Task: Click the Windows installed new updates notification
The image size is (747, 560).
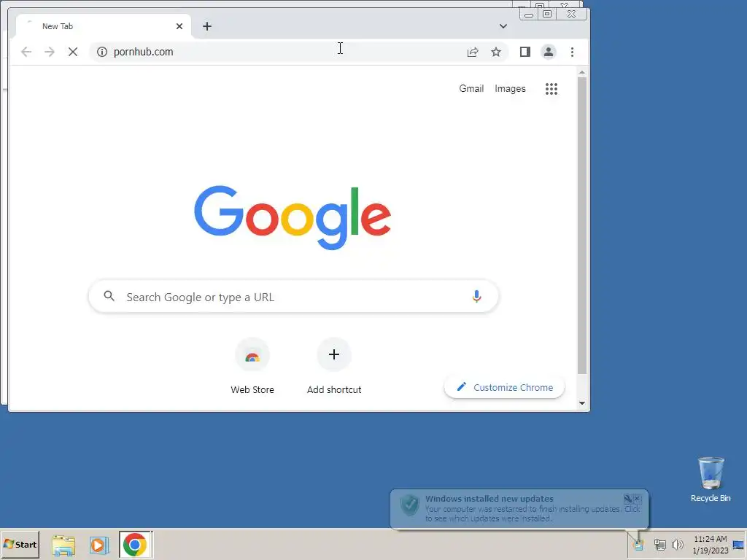Action: [519, 508]
